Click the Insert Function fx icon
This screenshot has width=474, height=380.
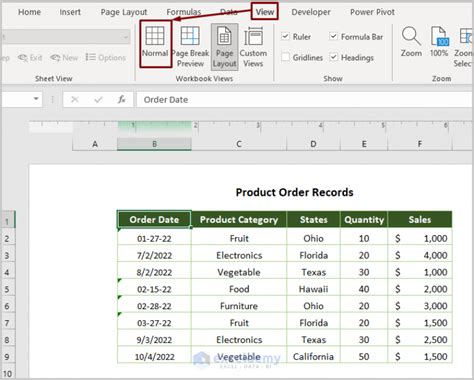(121, 99)
